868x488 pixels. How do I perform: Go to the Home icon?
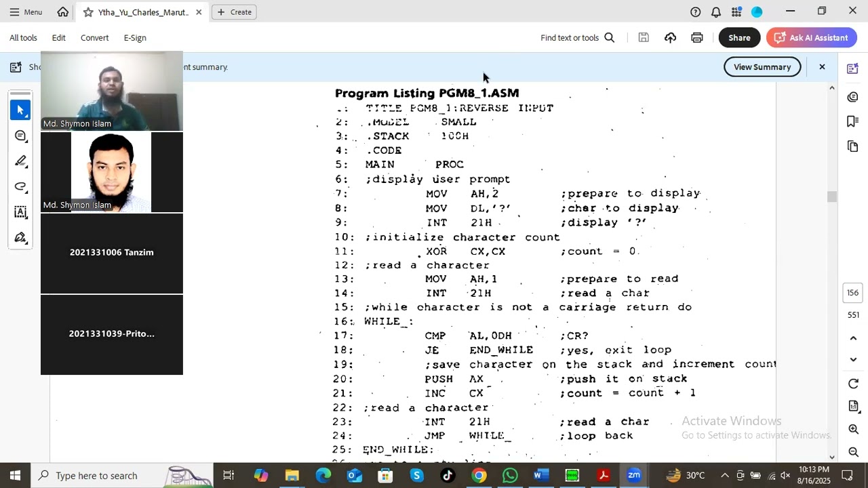(x=63, y=12)
